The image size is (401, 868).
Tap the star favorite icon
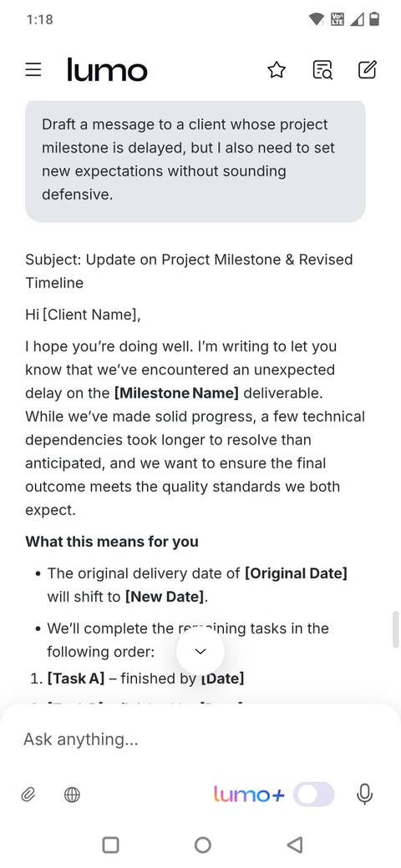[277, 70]
